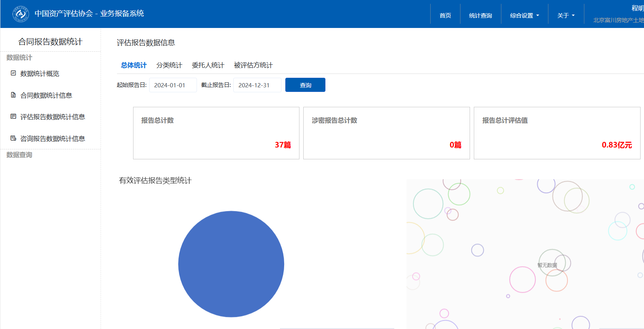Click the 合同数据统计信息 document icon
Image resolution: width=644 pixels, height=329 pixels.
tap(13, 95)
